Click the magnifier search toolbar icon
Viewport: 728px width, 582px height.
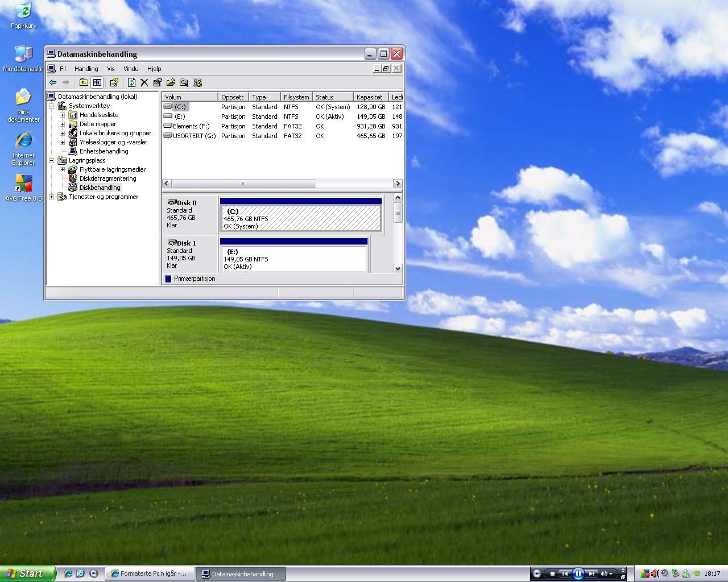coord(184,82)
